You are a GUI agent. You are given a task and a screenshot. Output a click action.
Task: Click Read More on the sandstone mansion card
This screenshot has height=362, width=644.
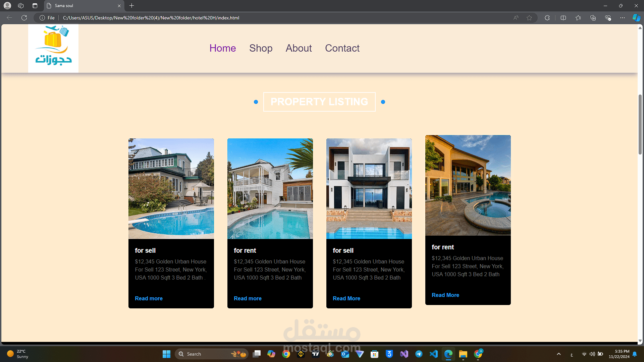[x=445, y=295]
